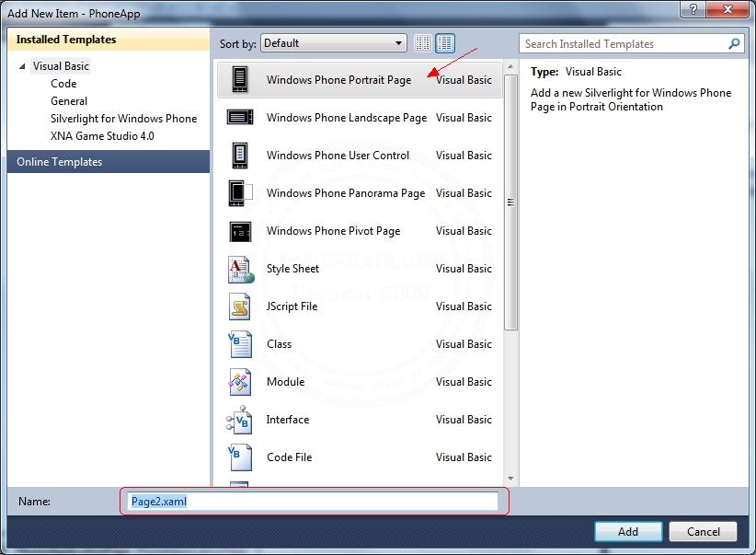
Task: Switch to medium icons list view
Action: coord(445,43)
